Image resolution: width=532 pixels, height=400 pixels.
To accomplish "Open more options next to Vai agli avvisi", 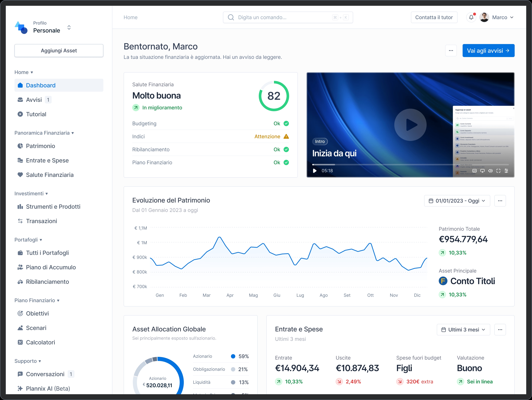I will tap(451, 50).
